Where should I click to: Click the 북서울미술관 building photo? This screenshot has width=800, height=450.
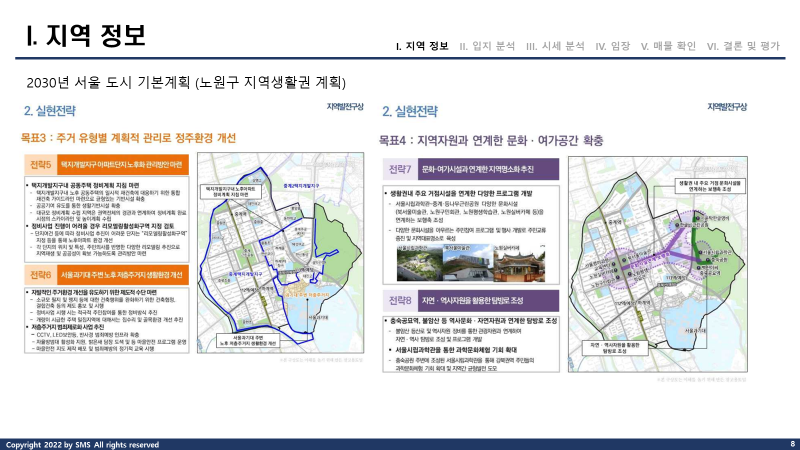tap(467, 263)
